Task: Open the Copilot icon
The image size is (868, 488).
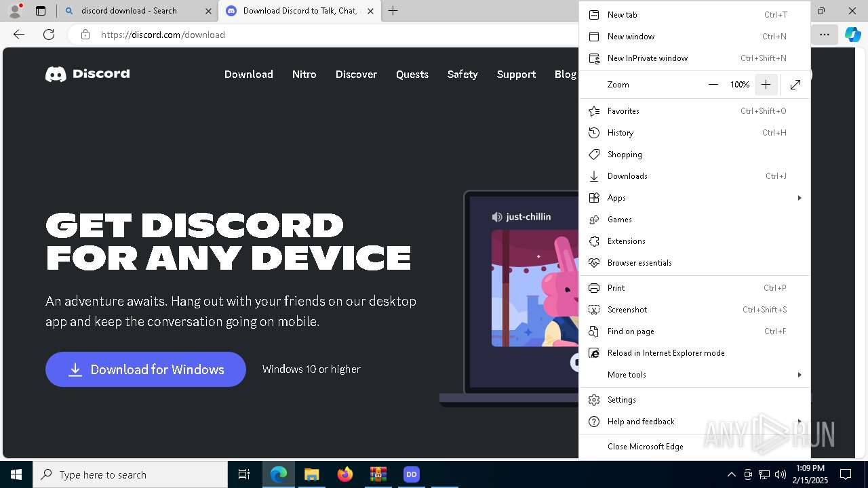Action: point(852,35)
